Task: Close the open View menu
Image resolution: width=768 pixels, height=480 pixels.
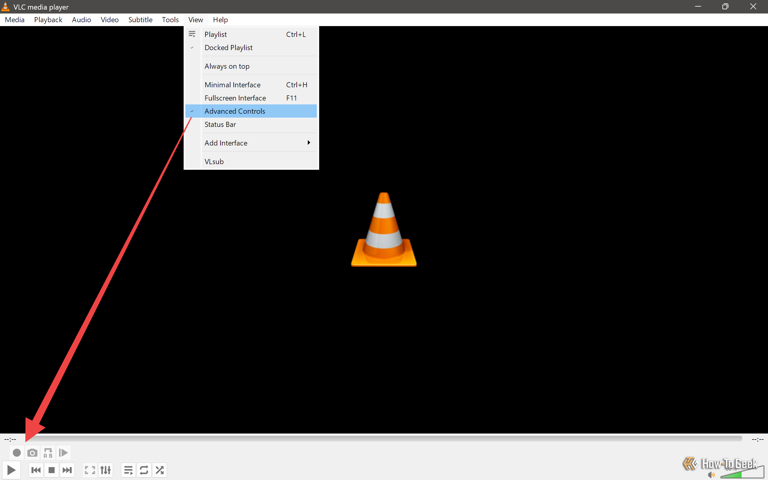Action: point(195,20)
